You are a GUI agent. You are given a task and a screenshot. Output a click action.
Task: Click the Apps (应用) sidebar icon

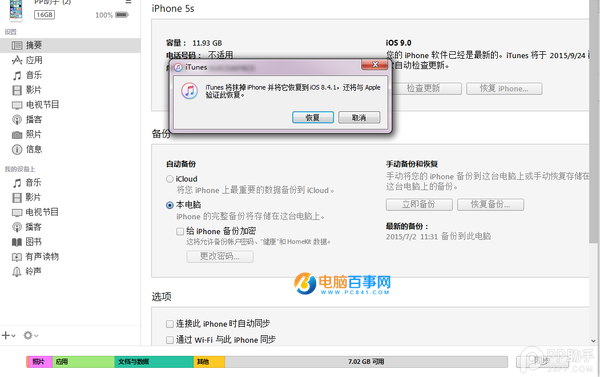[17, 60]
